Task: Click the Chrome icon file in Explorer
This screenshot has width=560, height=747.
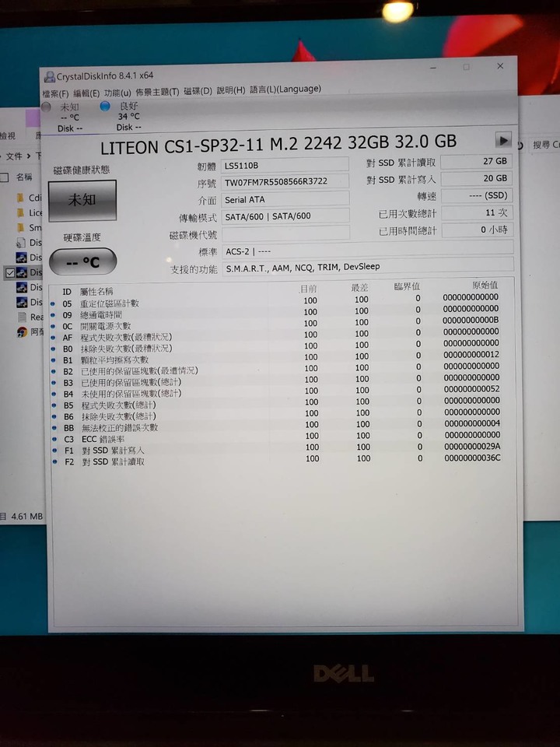Action: [x=22, y=331]
